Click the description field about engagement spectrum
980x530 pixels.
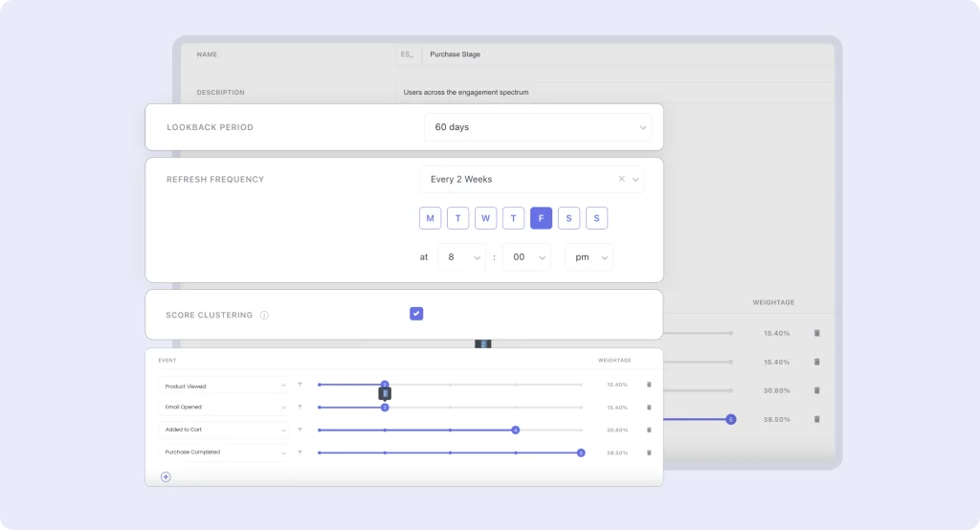tap(612, 92)
